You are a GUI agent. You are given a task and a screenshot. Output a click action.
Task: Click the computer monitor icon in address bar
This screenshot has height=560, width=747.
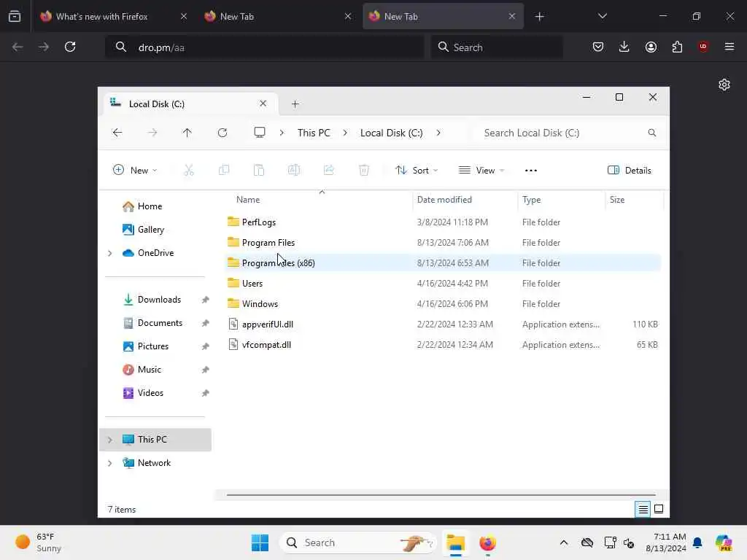(x=260, y=133)
